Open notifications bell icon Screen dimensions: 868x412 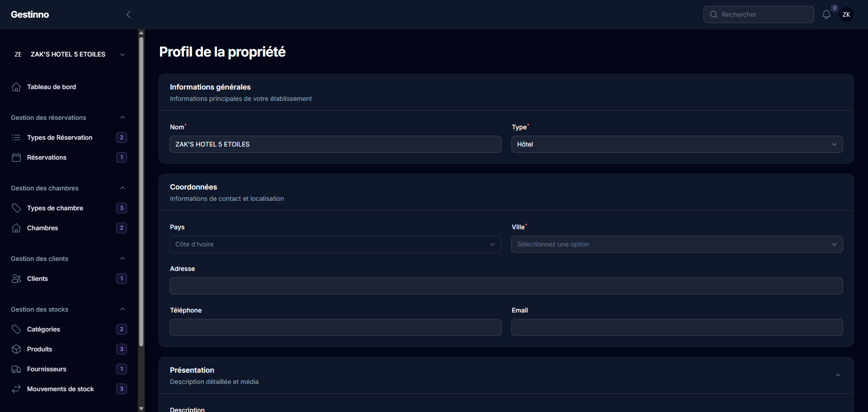[826, 14]
